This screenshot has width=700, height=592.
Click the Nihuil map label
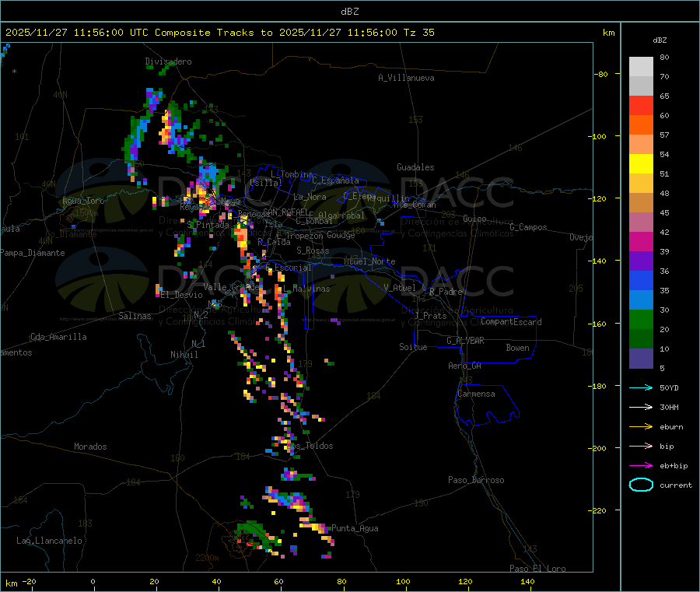pyautogui.click(x=184, y=355)
